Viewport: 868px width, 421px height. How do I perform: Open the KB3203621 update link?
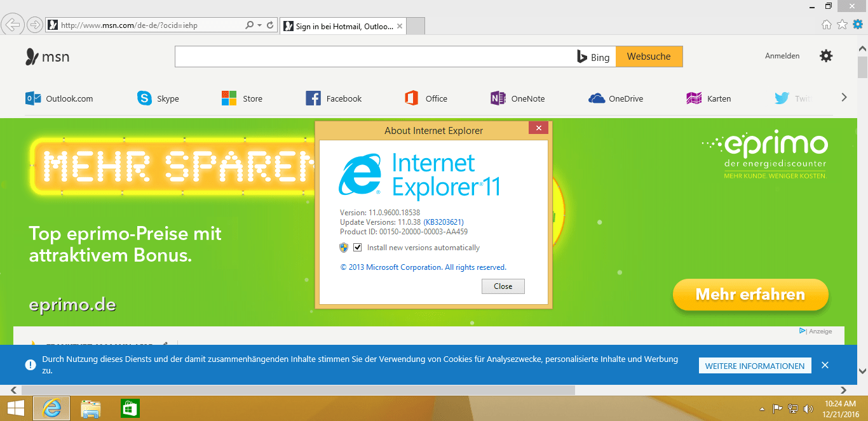444,222
